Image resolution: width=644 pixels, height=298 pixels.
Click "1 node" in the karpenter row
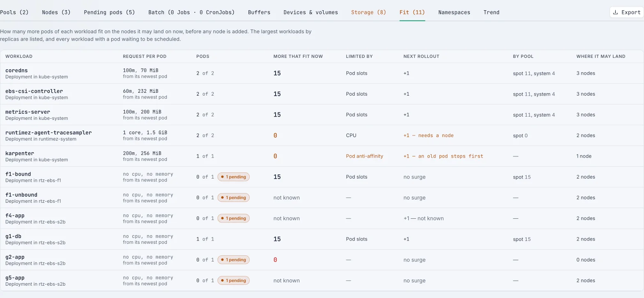tap(584, 156)
